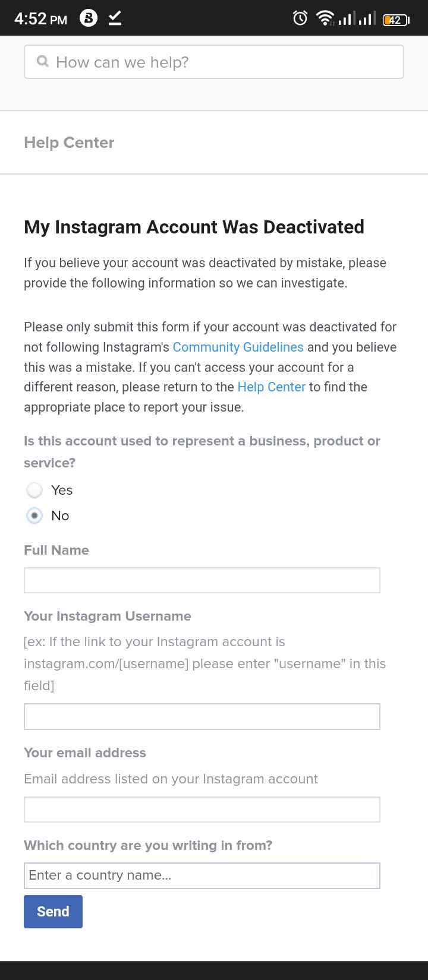Select the No radio button
This screenshot has width=428, height=980.
[34, 516]
